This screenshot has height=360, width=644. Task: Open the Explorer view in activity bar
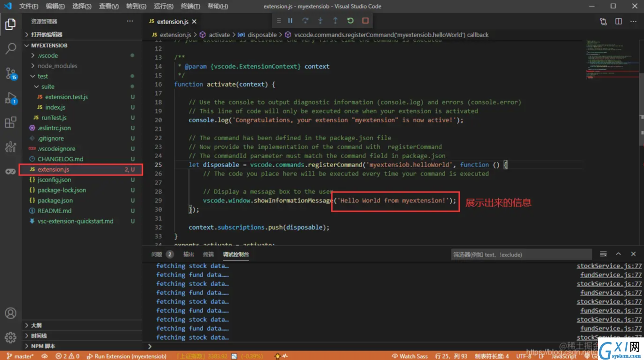pyautogui.click(x=10, y=24)
